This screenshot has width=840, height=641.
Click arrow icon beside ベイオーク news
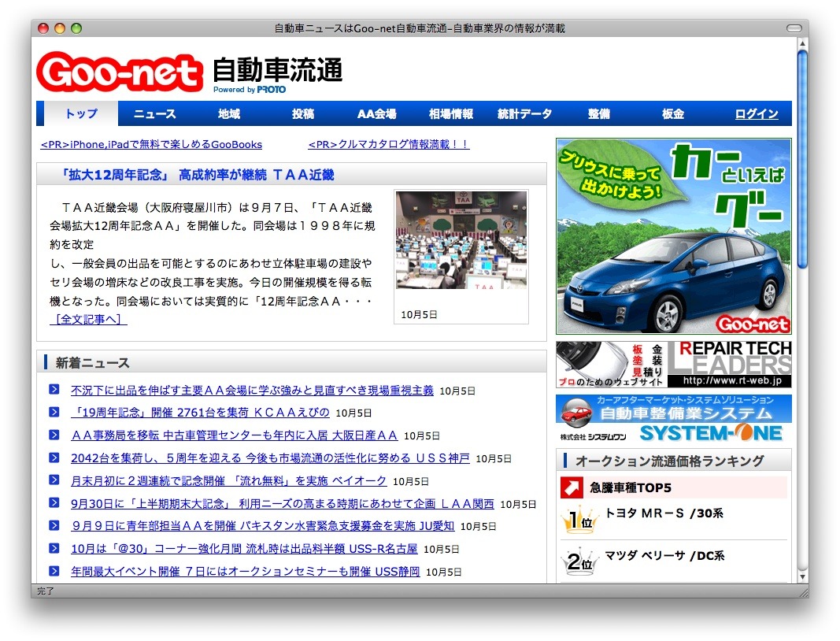click(54, 480)
